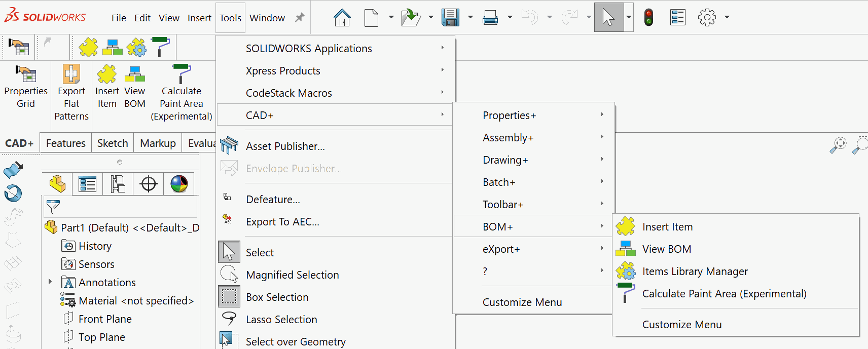
Task: Click Export Flat Patterns ribbon button
Action: click(x=71, y=93)
